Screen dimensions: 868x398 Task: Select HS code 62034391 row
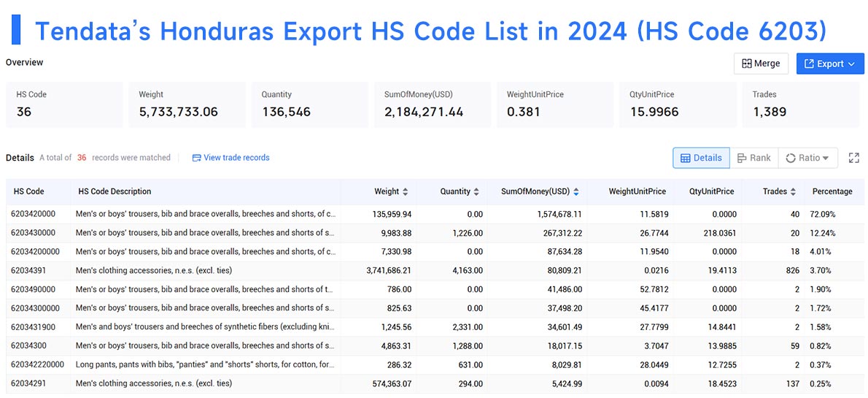(x=434, y=270)
